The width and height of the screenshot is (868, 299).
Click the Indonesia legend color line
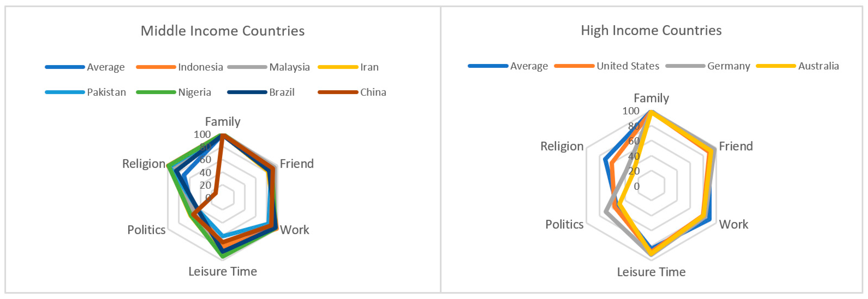tap(156, 67)
